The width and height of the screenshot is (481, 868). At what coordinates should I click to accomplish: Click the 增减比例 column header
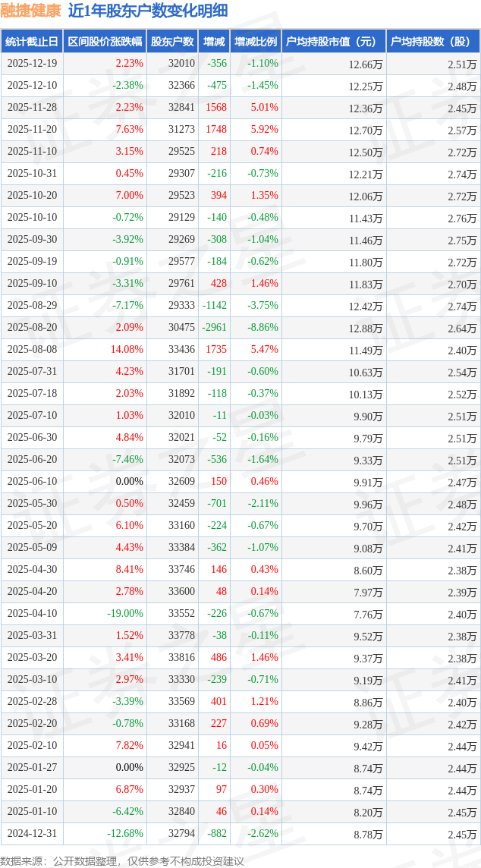255,42
